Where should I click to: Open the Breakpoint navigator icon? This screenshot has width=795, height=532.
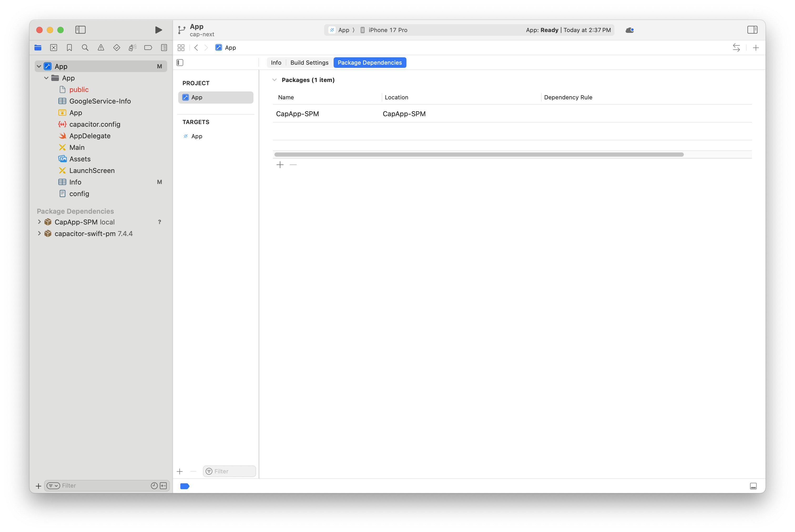point(148,48)
